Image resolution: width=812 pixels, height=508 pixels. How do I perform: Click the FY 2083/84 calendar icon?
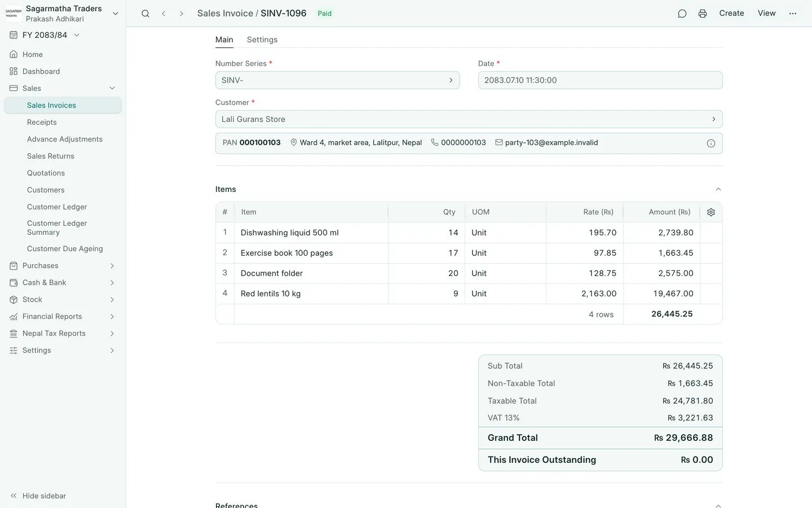coord(14,35)
